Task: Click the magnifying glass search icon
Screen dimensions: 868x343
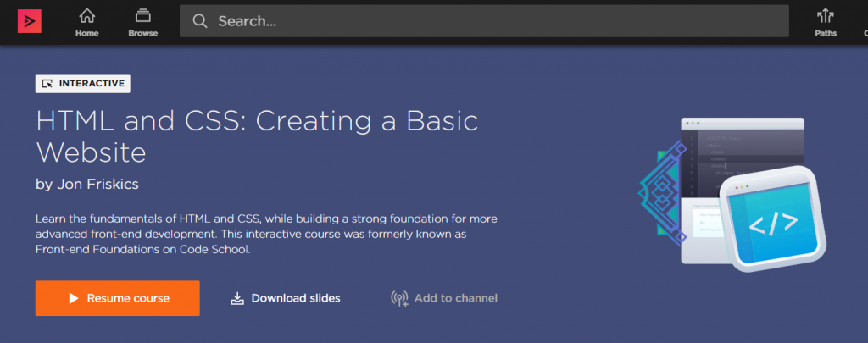Action: [x=200, y=21]
